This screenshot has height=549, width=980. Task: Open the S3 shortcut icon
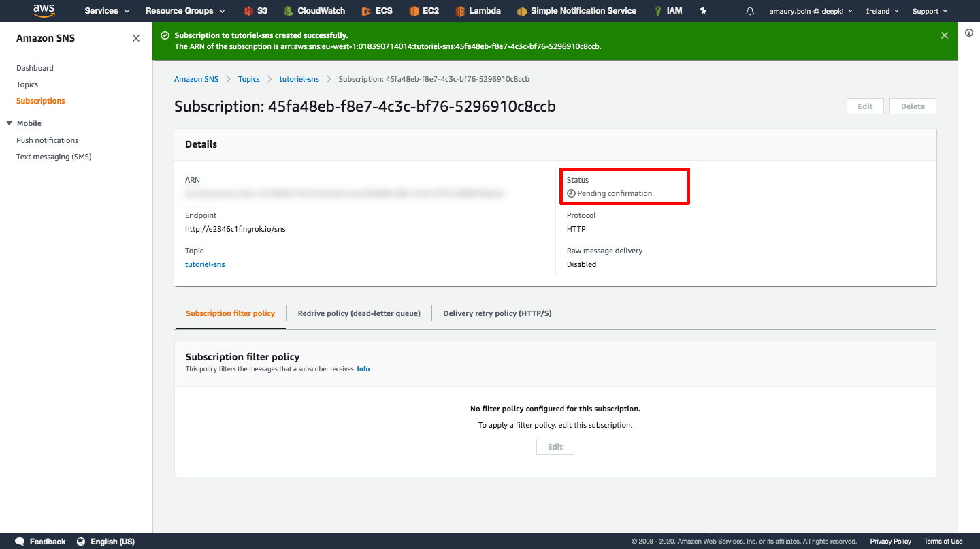[x=248, y=11]
